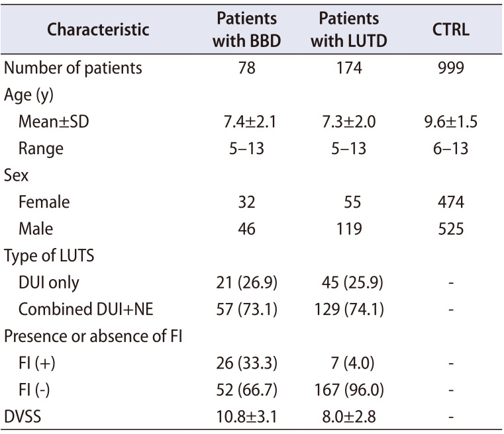Screen dimensions: 504x434
Task: Select the DUI only row label
Action: [48, 283]
